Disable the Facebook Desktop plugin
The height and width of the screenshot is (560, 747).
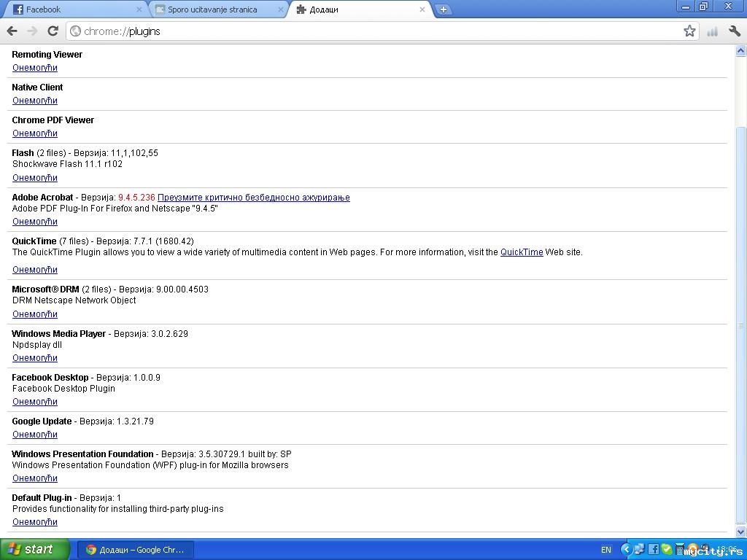(35, 402)
